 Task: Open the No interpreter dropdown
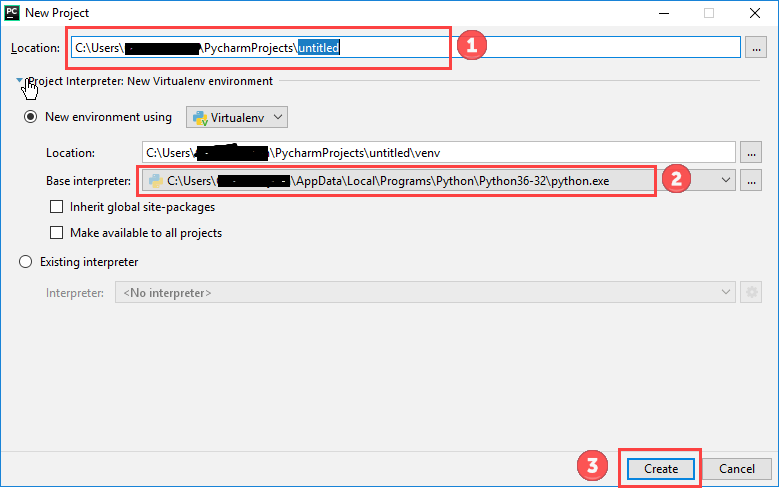[x=425, y=293]
